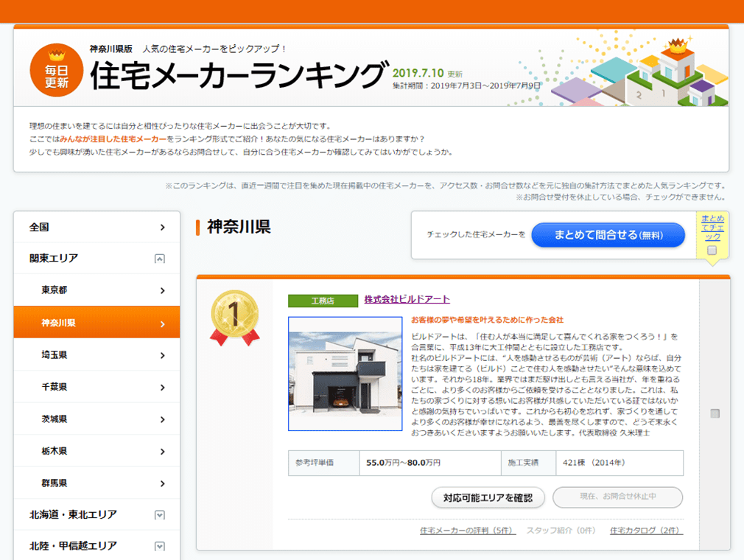This screenshot has width=744, height=560.
Task: Click the 対応可能エリアを確認 button
Action: [x=488, y=497]
